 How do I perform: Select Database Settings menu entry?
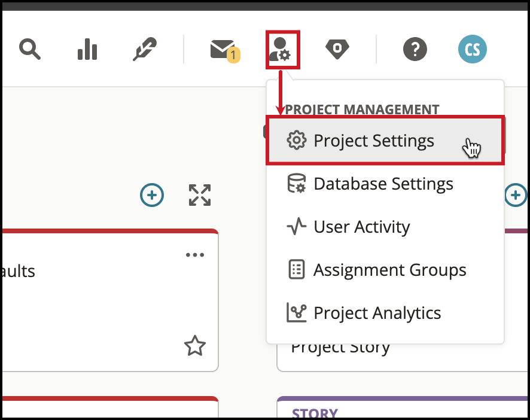pyautogui.click(x=385, y=184)
